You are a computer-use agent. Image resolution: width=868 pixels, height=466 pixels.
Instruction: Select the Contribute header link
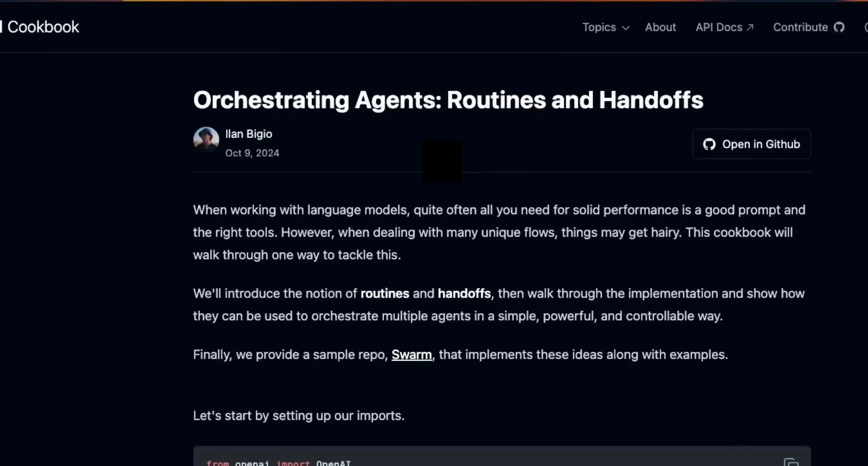pyautogui.click(x=800, y=27)
